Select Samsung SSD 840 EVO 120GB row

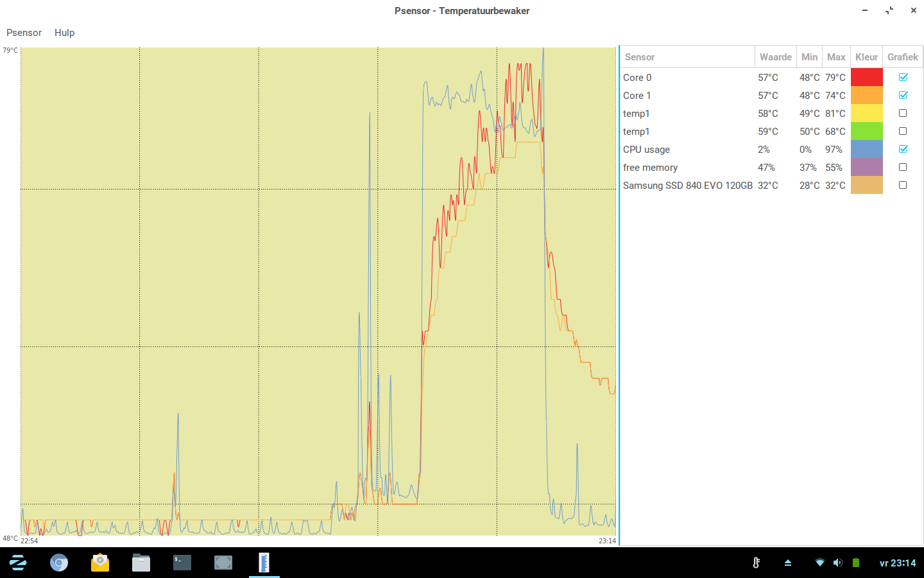(x=771, y=185)
